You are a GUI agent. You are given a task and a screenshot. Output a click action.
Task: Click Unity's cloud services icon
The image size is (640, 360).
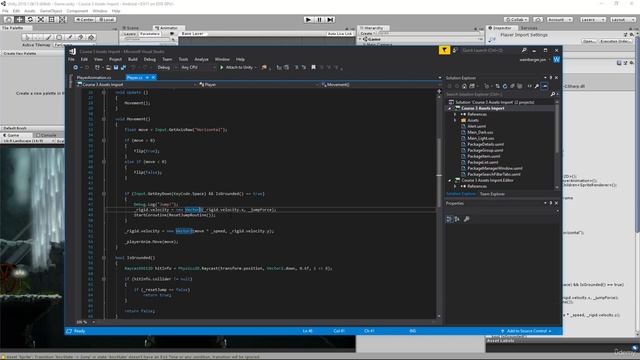[x=538, y=19]
